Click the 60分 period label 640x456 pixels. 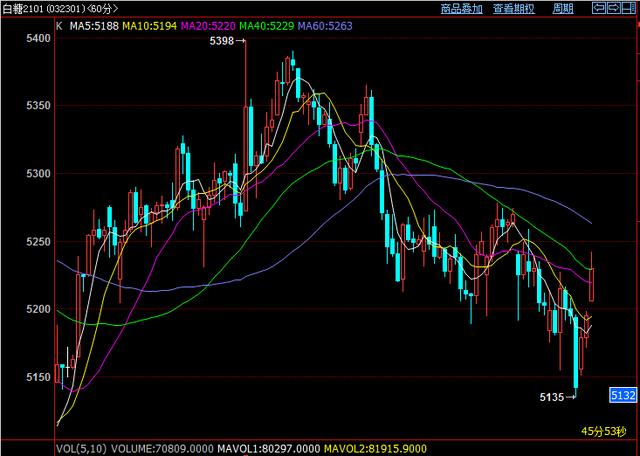point(104,8)
